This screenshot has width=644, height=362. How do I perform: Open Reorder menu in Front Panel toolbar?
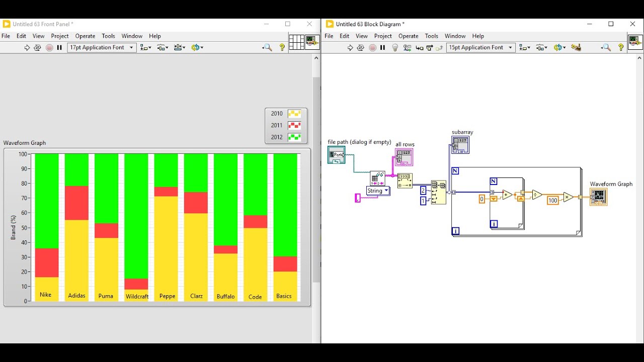[197, 48]
